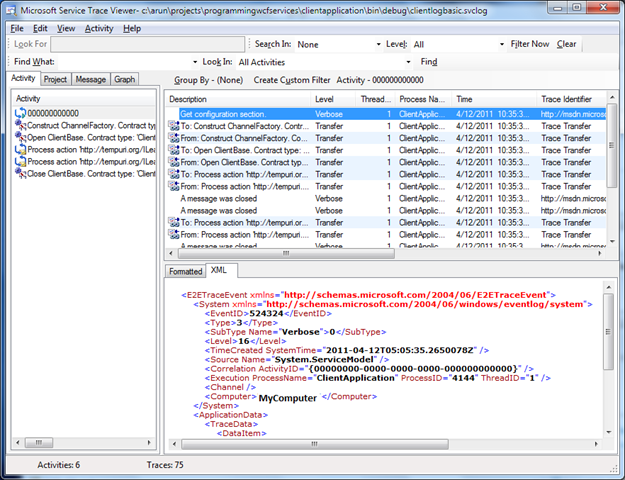The height and width of the screenshot is (480, 625).
Task: Click transfer icon of 'To: Open ClientBase' trace
Action: pos(173,150)
